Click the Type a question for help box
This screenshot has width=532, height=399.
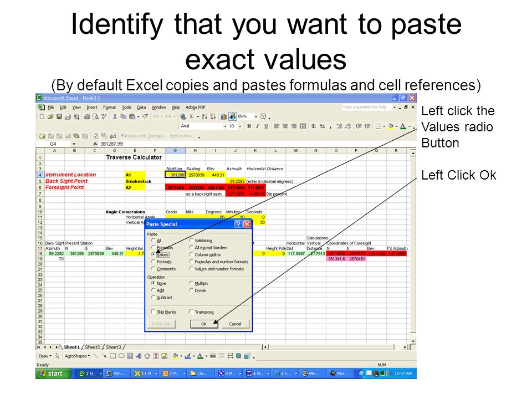pyautogui.click(x=367, y=107)
